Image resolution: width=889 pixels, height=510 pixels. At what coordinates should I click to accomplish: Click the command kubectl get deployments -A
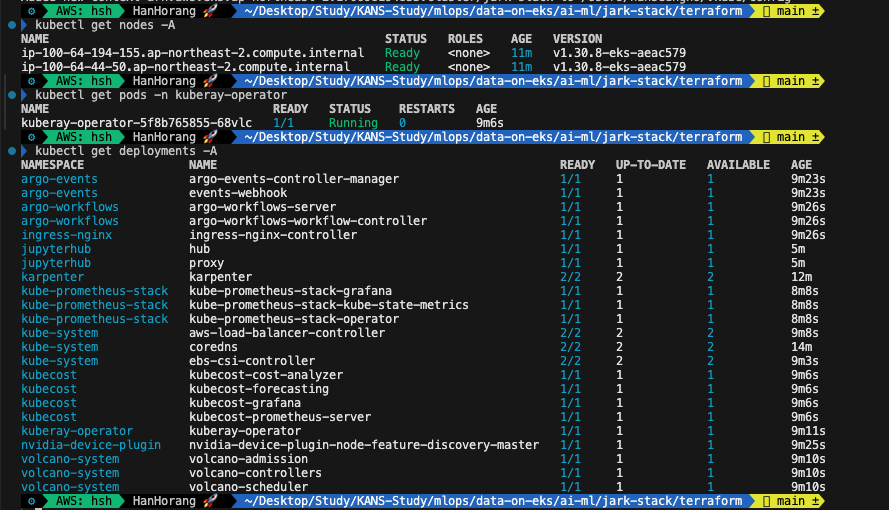pos(126,151)
